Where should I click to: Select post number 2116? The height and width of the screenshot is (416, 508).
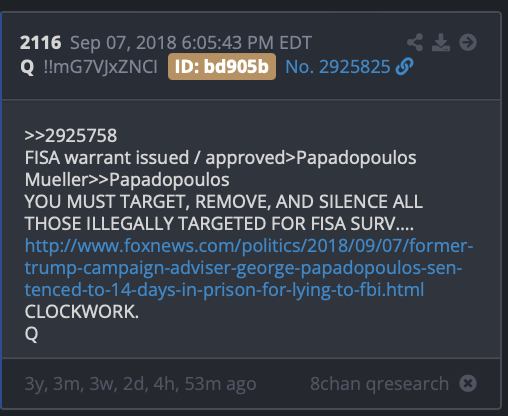click(x=40, y=43)
